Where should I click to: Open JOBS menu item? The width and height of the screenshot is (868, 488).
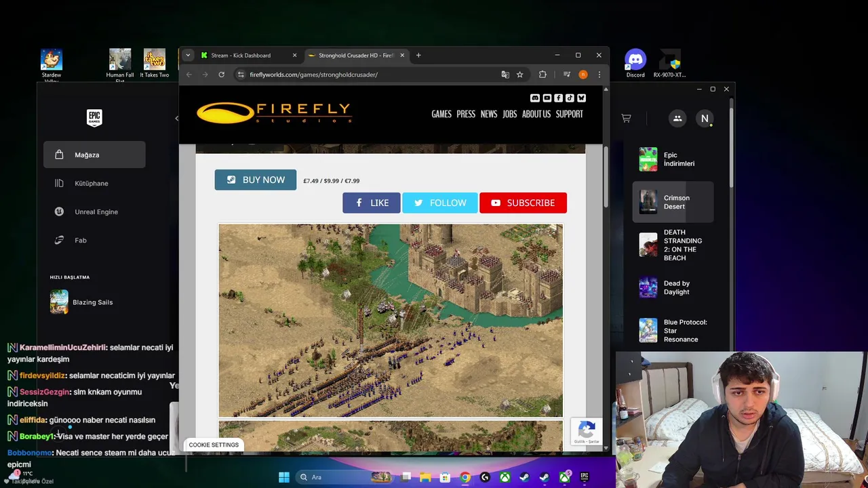point(510,114)
